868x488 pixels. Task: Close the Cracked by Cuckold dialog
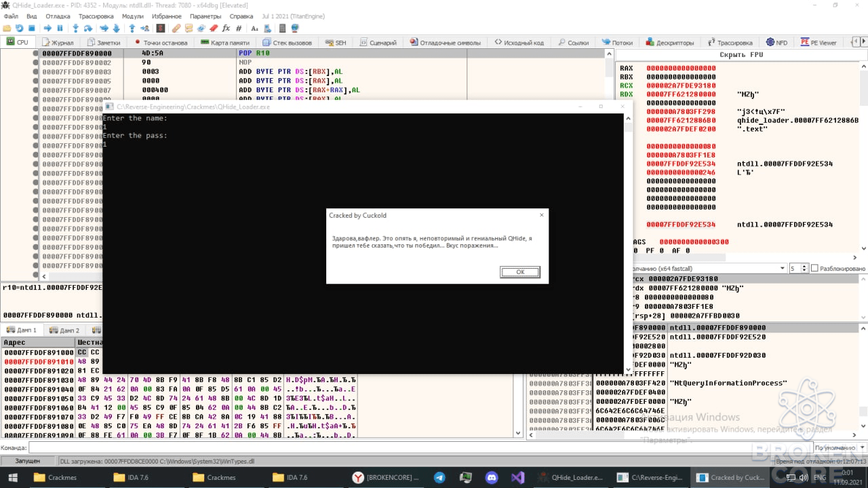click(x=541, y=215)
